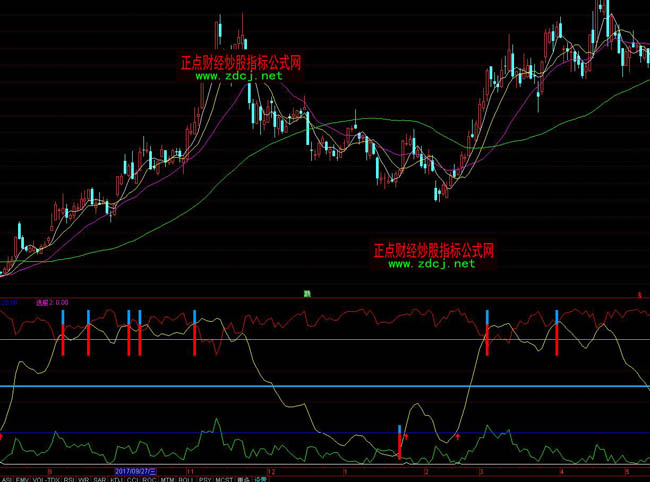Viewport: 650px width, 482px height.
Task: Select the MCST indicator tab
Action: pyautogui.click(x=222, y=478)
